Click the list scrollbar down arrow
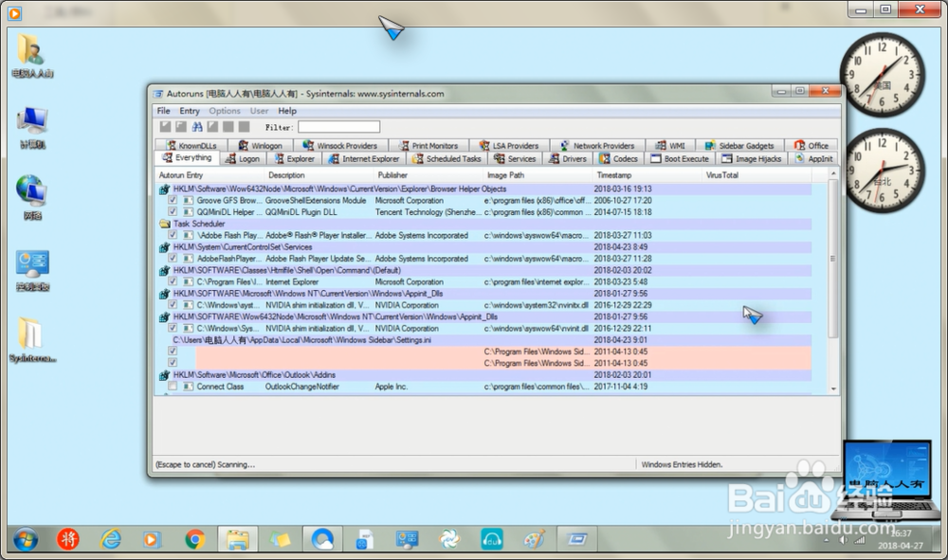 (x=833, y=388)
